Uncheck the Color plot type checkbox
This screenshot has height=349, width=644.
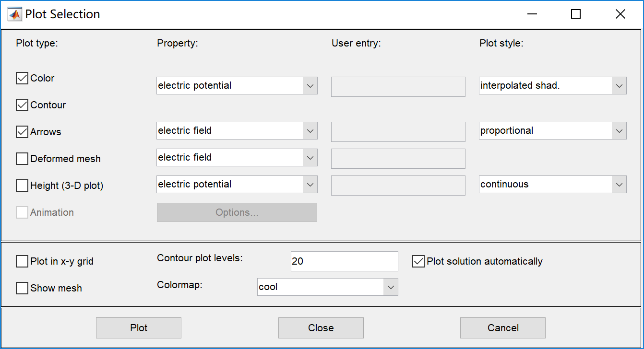point(22,78)
